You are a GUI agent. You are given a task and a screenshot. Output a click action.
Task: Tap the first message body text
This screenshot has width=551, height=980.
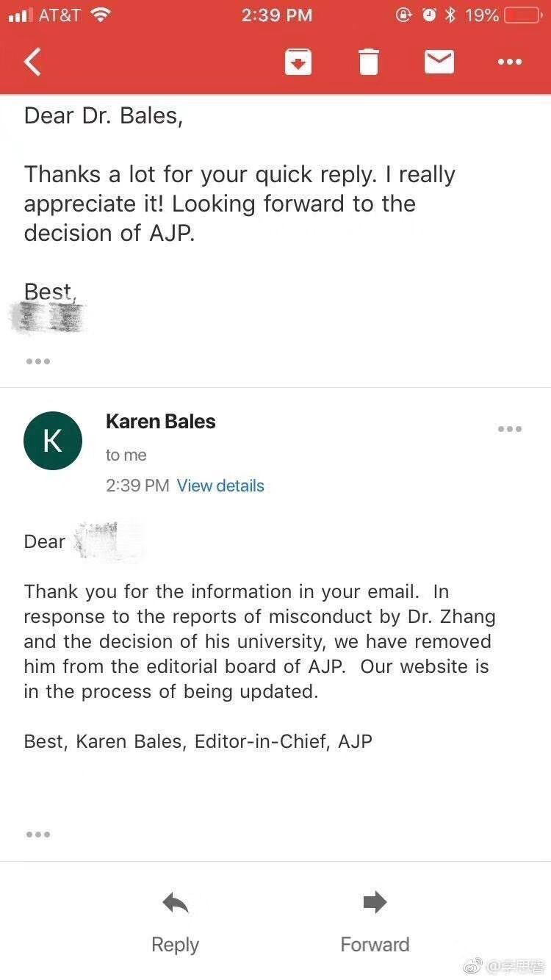point(240,203)
